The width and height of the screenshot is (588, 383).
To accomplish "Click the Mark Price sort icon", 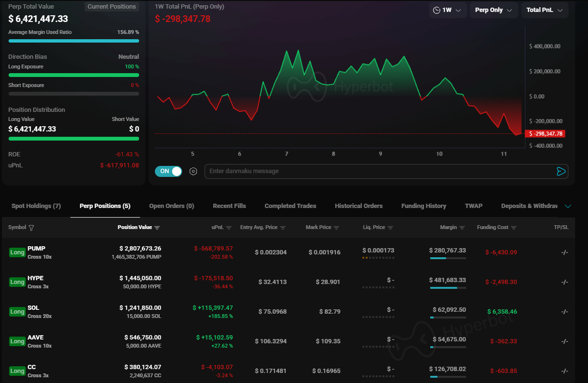I will click(336, 228).
